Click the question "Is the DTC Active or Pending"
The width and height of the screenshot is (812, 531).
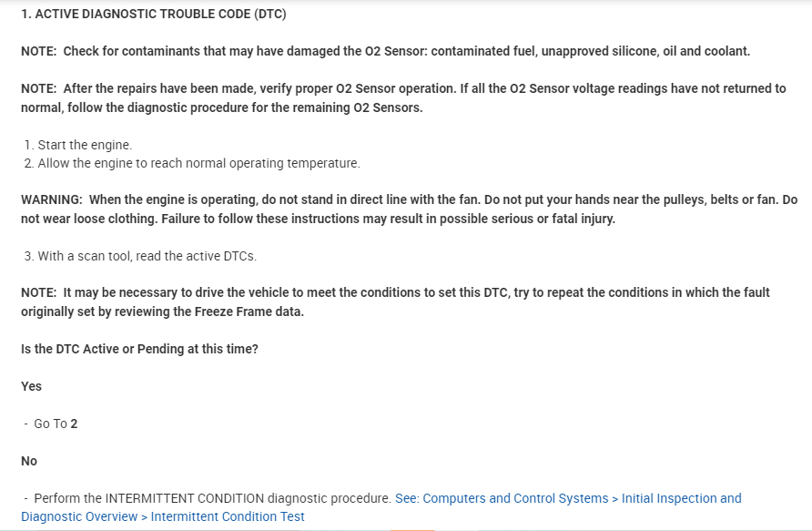[x=139, y=349]
